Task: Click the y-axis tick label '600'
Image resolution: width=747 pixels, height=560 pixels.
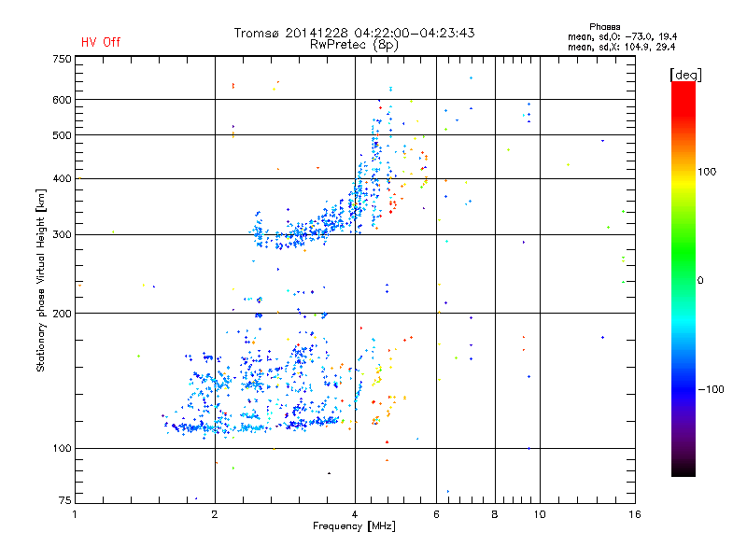Action: [x=62, y=100]
